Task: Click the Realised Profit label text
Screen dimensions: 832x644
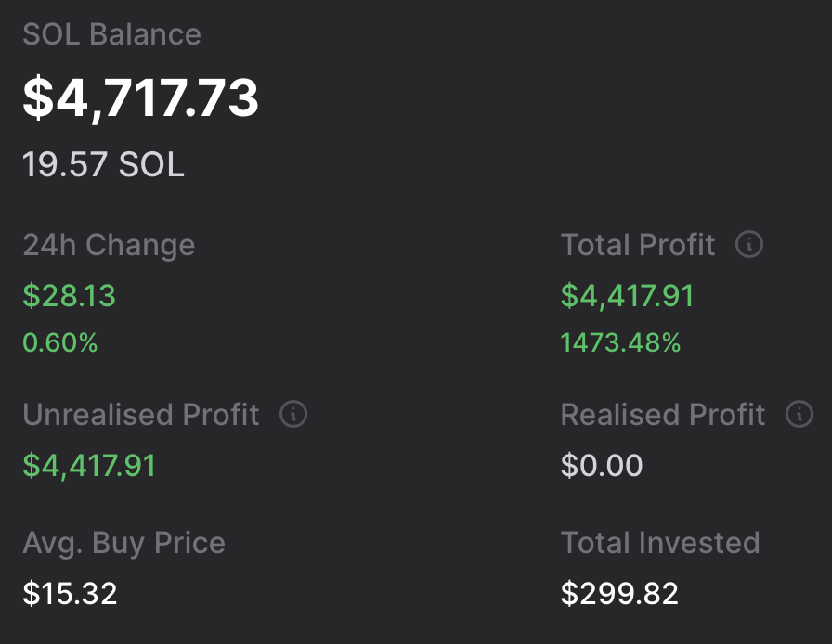Action: point(663,415)
